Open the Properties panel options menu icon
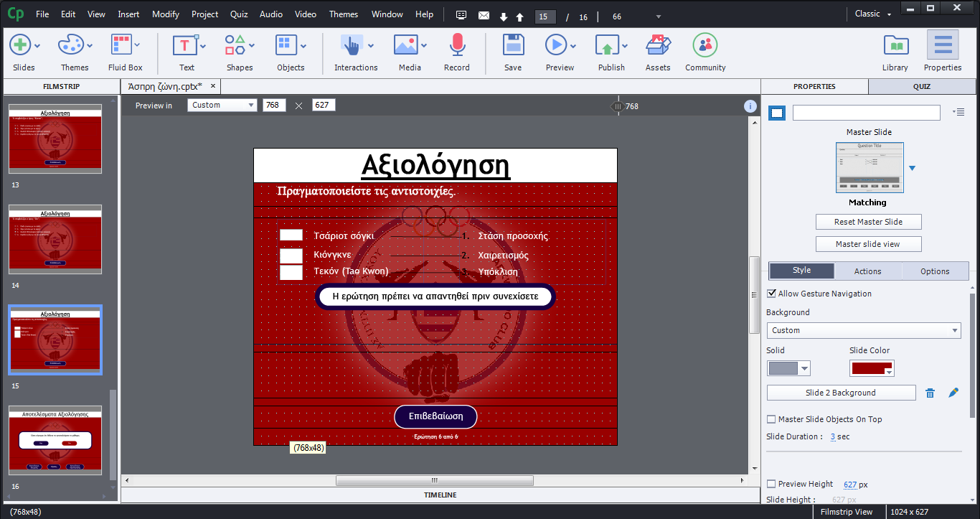The width and height of the screenshot is (980, 519). pyautogui.click(x=958, y=112)
